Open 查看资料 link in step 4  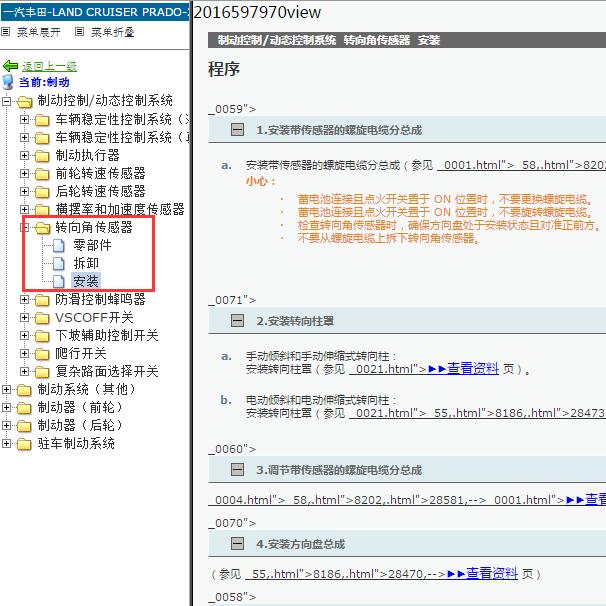click(x=482, y=573)
